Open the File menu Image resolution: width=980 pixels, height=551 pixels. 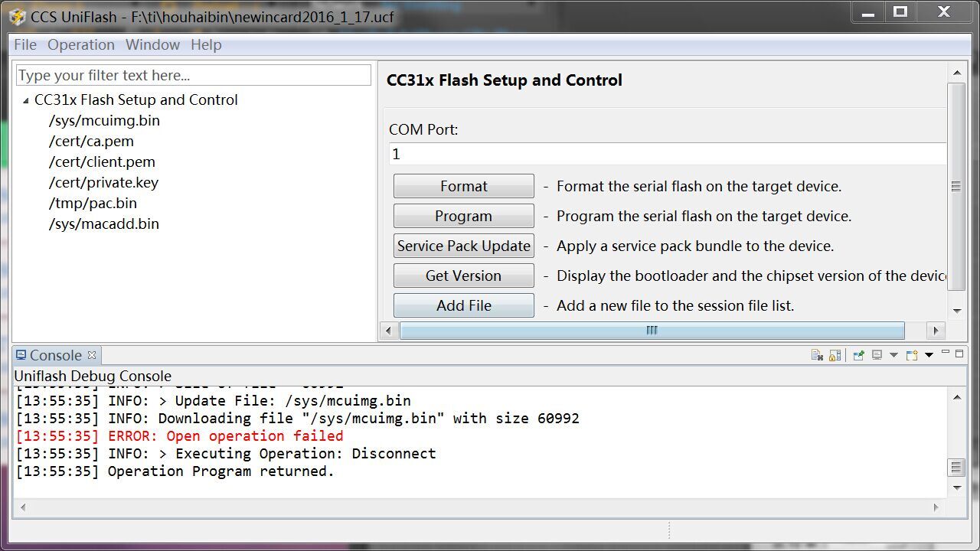[x=25, y=45]
